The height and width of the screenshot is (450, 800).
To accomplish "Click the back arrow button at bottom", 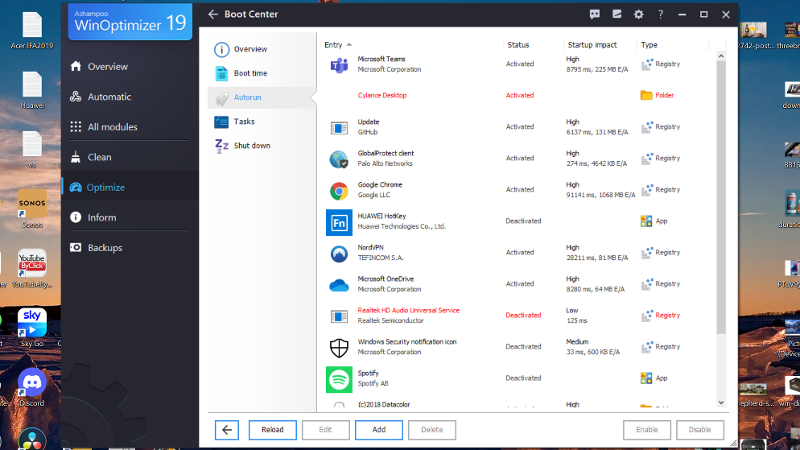I will pyautogui.click(x=227, y=430).
